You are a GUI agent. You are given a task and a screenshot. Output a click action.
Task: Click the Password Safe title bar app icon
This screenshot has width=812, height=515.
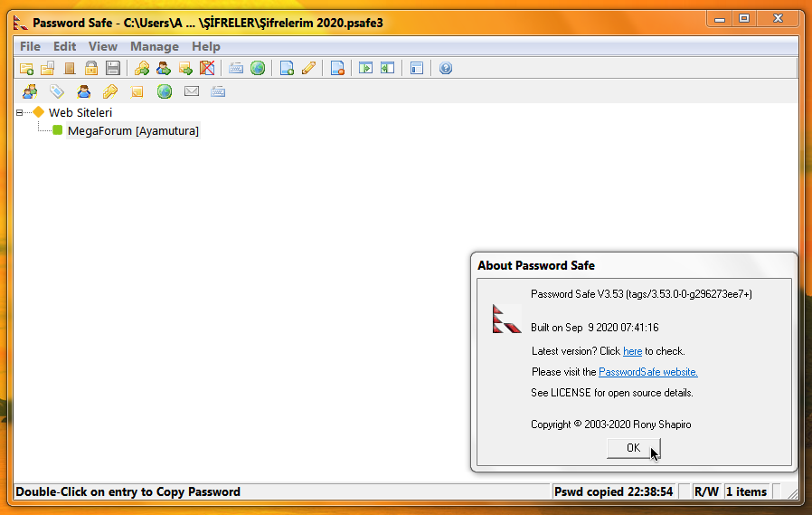tap(20, 23)
